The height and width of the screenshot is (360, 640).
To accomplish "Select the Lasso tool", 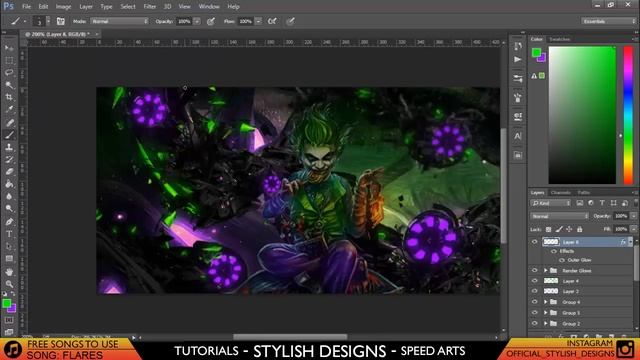I will pos(9,73).
